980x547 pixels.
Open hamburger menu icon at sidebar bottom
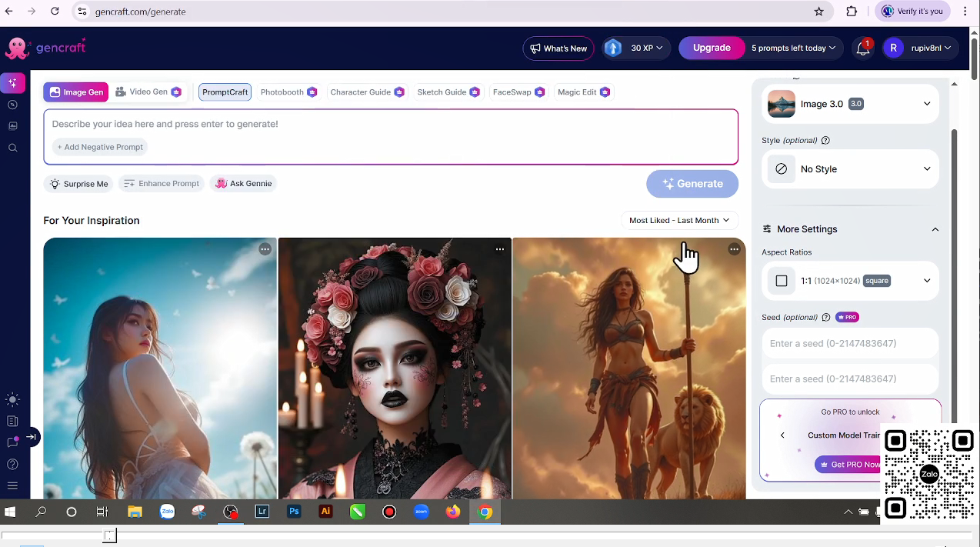(x=12, y=485)
